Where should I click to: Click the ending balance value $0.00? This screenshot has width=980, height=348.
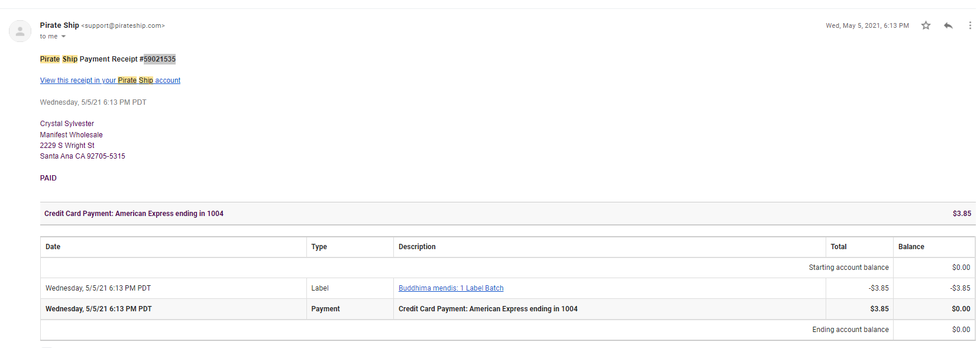(961, 330)
